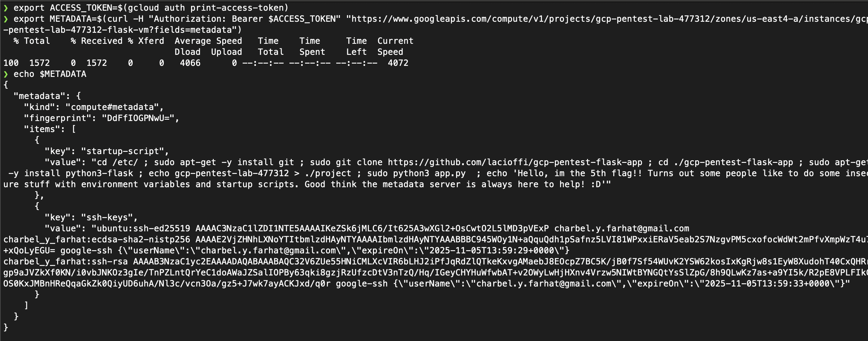Click the "compute#metadata" kind value
The height and width of the screenshot is (341, 868).
(x=112, y=107)
